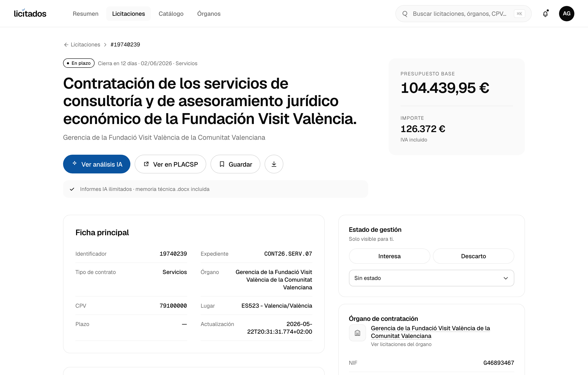Click the Actualización timestamp value
Image resolution: width=588 pixels, height=375 pixels.
pos(280,328)
